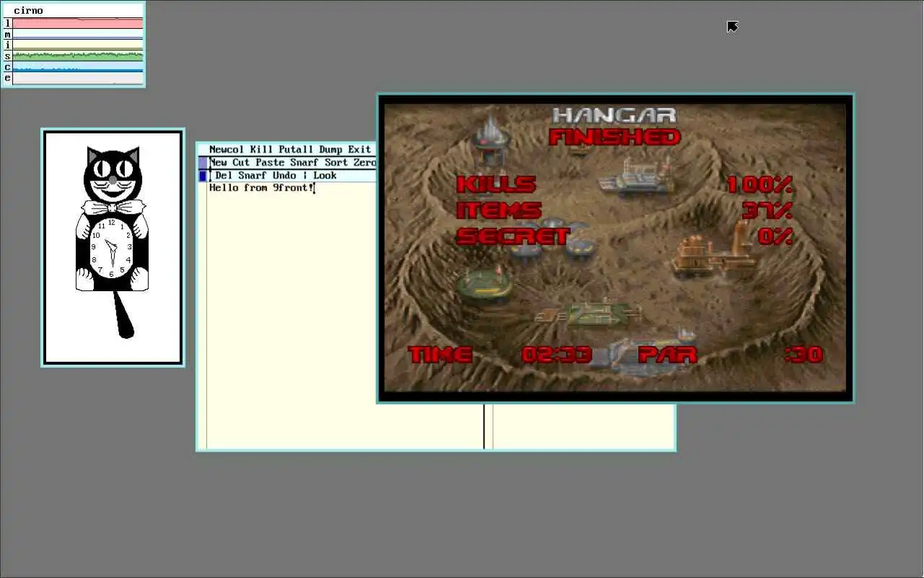The width and height of the screenshot is (924, 578).
Task: Click the 37% items value
Action: pos(768,210)
